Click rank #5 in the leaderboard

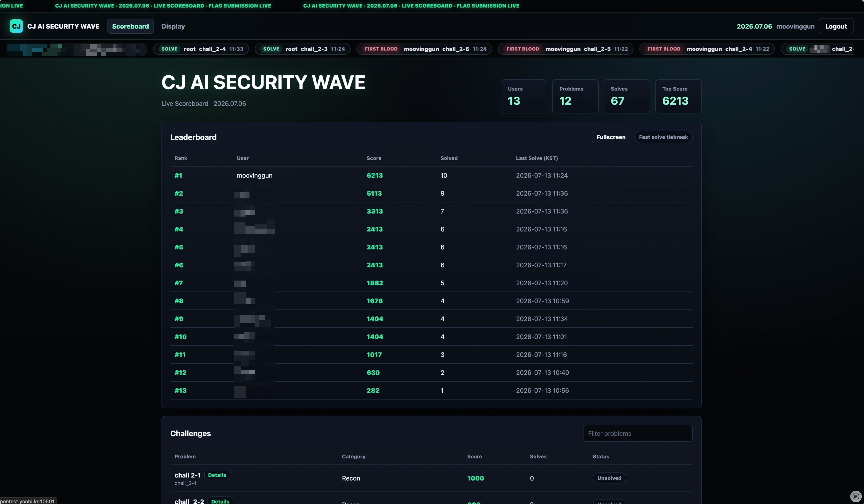click(x=179, y=247)
